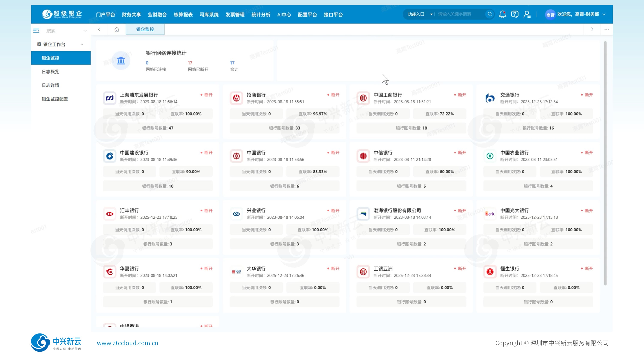Click 银行账号数量 47 on 上海浦东发展银行 card

158,128
